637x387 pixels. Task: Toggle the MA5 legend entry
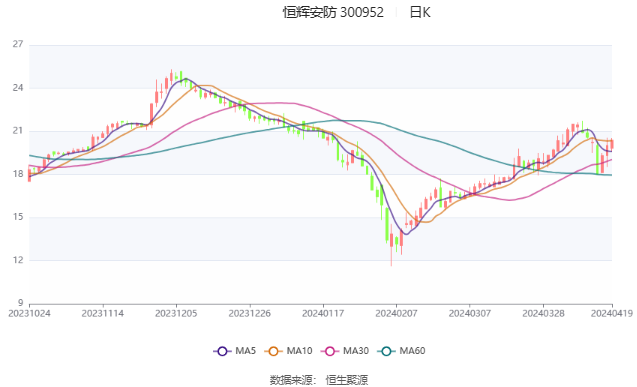(x=234, y=351)
